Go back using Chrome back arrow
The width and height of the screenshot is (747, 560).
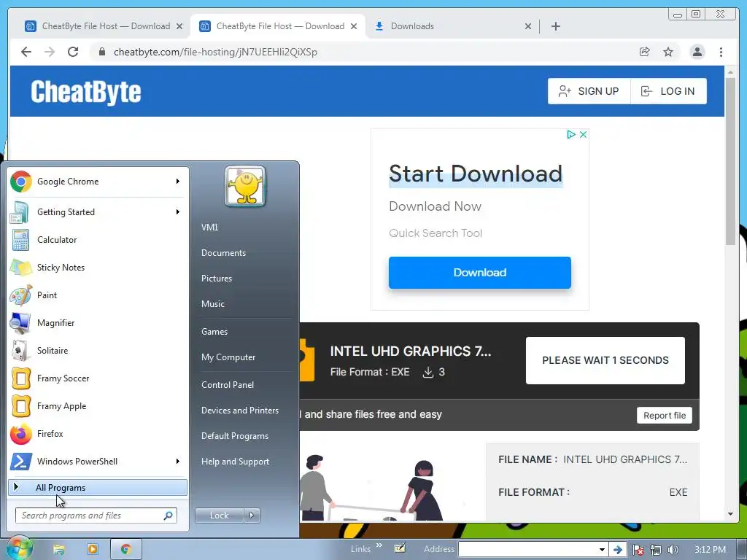coord(26,52)
